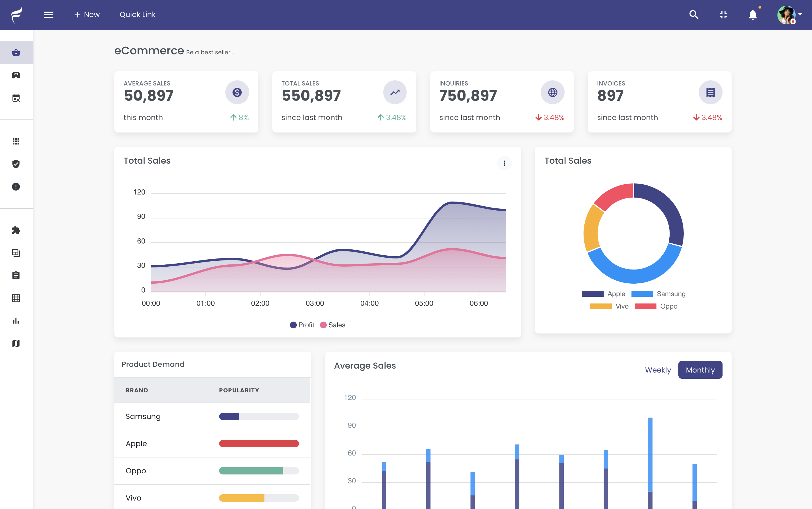Screen dimensions: 812x509
Task: Click the globe icon on Inquiries card
Action: coord(552,92)
